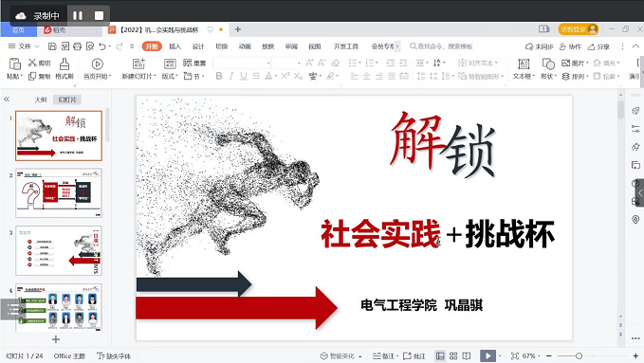Switch to the 插入 ribbon tab
This screenshot has width=644, height=363.
(175, 46)
